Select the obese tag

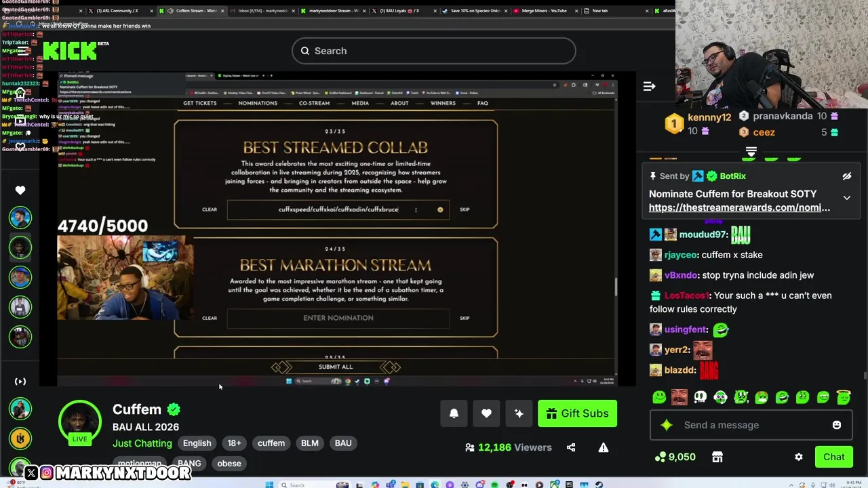coord(229,464)
